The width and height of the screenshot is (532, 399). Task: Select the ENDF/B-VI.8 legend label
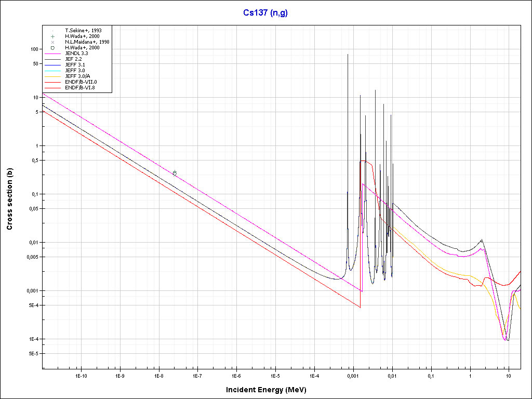point(81,87)
